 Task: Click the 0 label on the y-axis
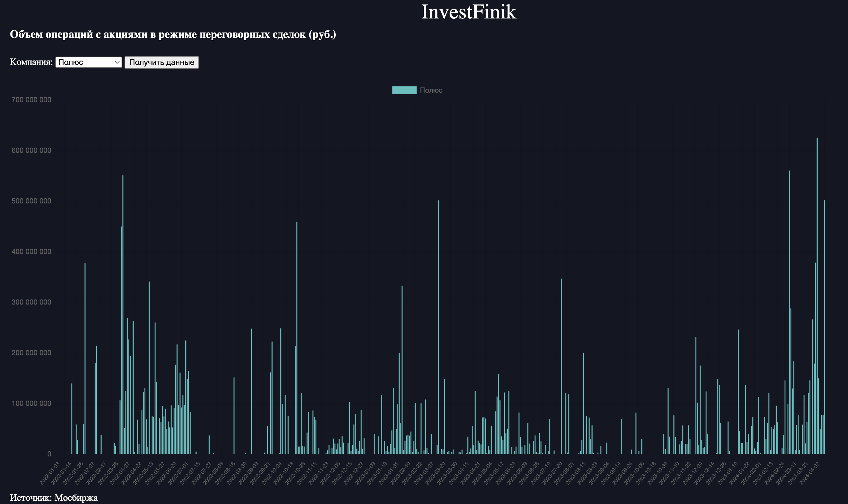tap(49, 454)
